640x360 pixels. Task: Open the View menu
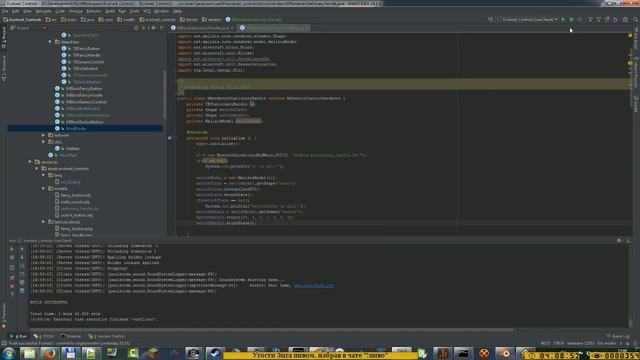(x=27, y=11)
